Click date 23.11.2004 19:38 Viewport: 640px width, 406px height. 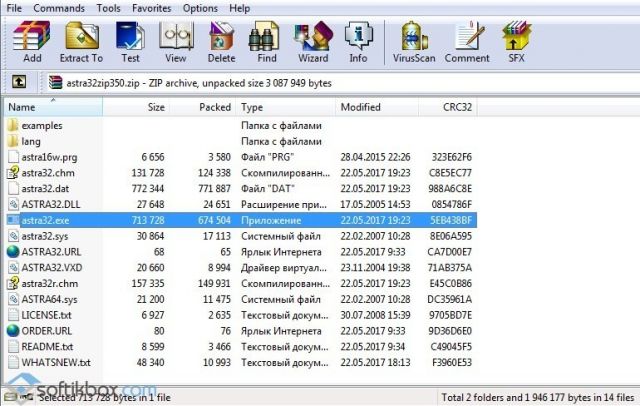pyautogui.click(x=375, y=268)
